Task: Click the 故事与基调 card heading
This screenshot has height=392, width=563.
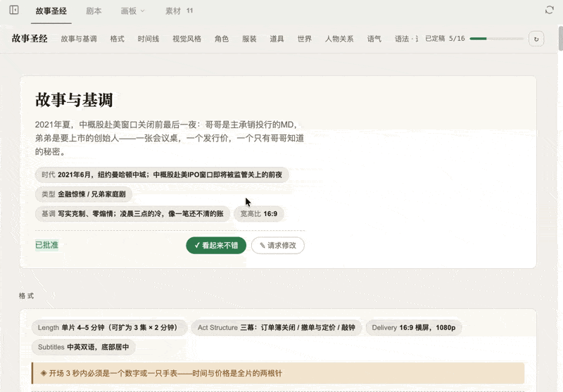Action: tap(74, 100)
